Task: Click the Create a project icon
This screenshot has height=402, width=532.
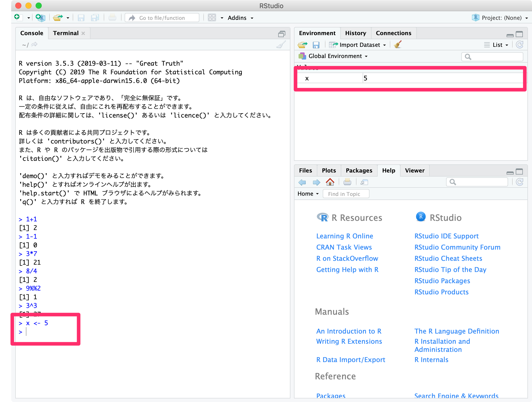Action: [40, 18]
